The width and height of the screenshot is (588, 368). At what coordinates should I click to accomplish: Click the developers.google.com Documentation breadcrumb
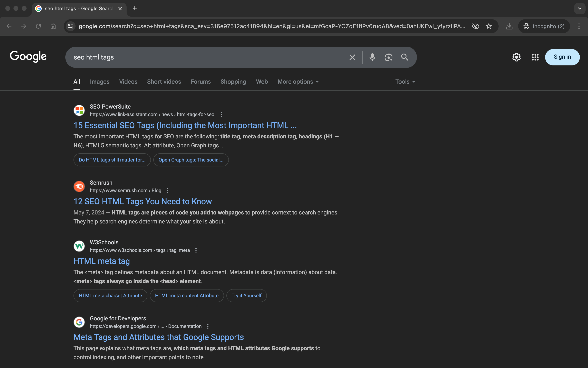146,326
